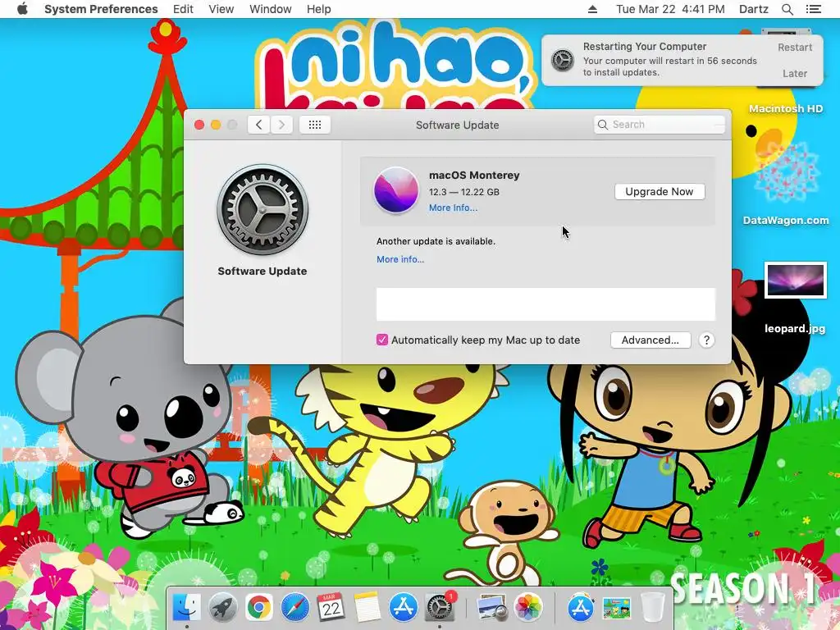Launch Safari from the Dock
Image resolution: width=840 pixels, height=630 pixels.
[x=294, y=608]
